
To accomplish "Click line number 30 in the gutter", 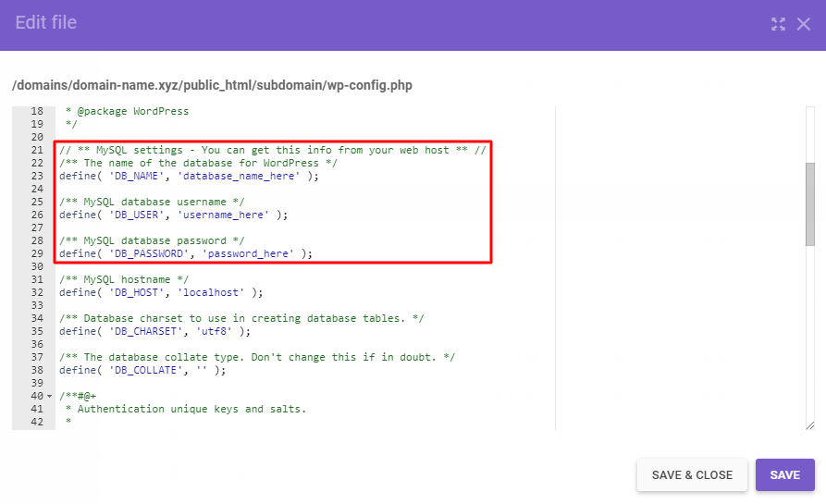I will [x=37, y=266].
